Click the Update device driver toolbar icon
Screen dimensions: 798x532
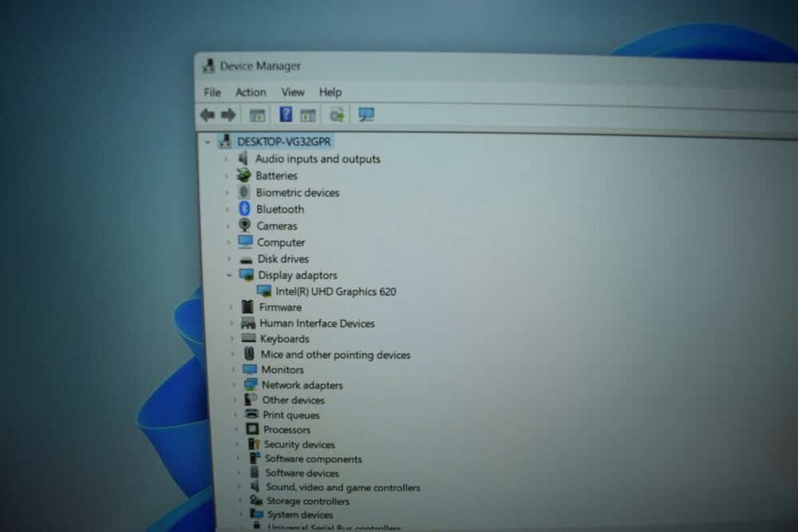pos(337,114)
